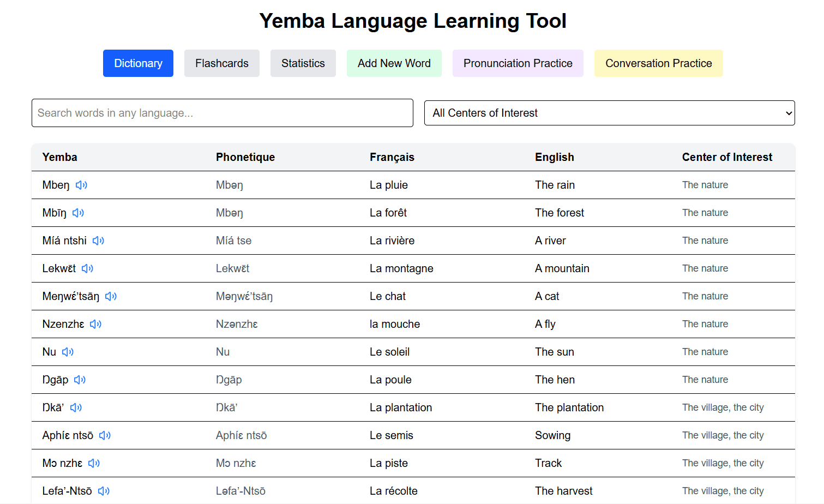Image resolution: width=824 pixels, height=504 pixels.
Task: Select the French text La pluie
Action: click(x=389, y=185)
